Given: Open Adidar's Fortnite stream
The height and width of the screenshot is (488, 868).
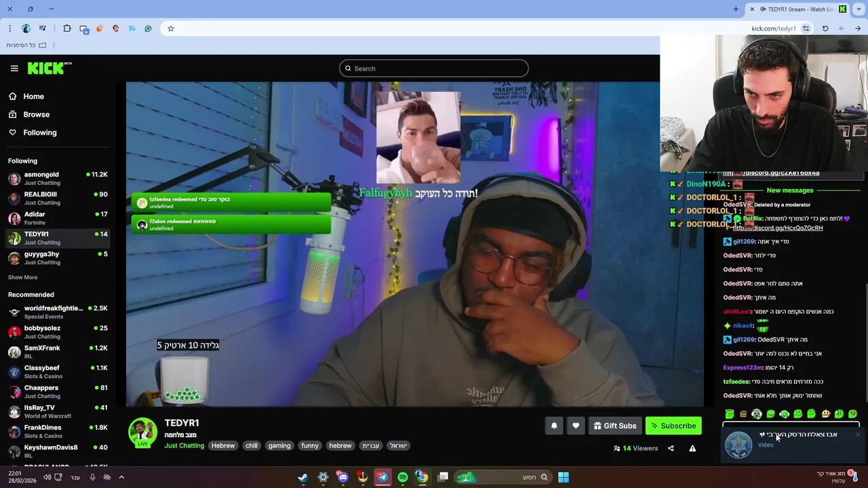Looking at the screenshot, I should [x=58, y=218].
